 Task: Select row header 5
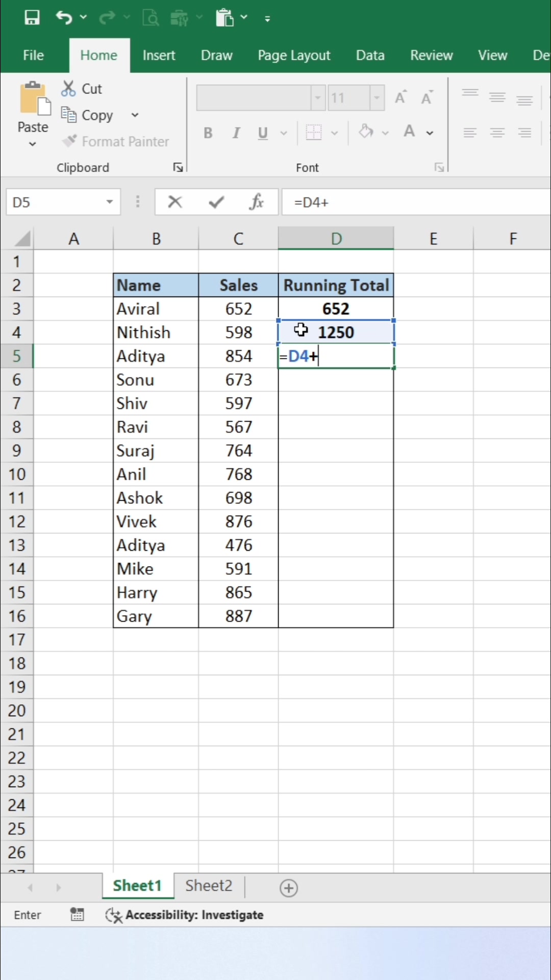17,356
